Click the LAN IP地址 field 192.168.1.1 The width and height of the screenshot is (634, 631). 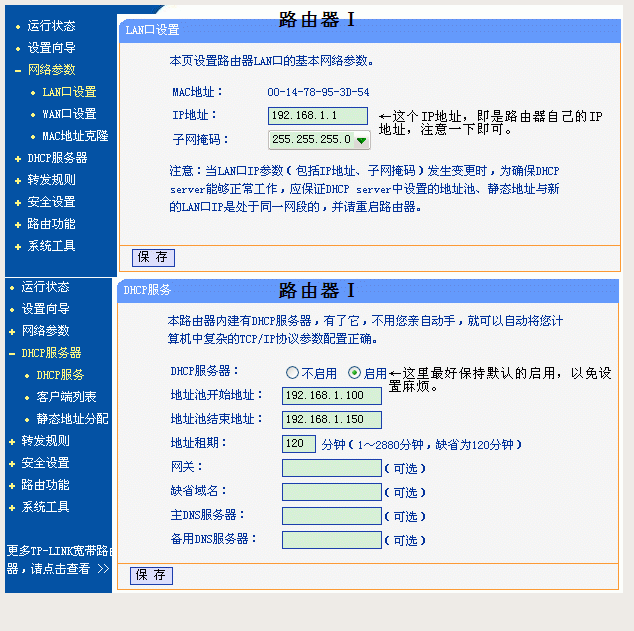click(318, 116)
